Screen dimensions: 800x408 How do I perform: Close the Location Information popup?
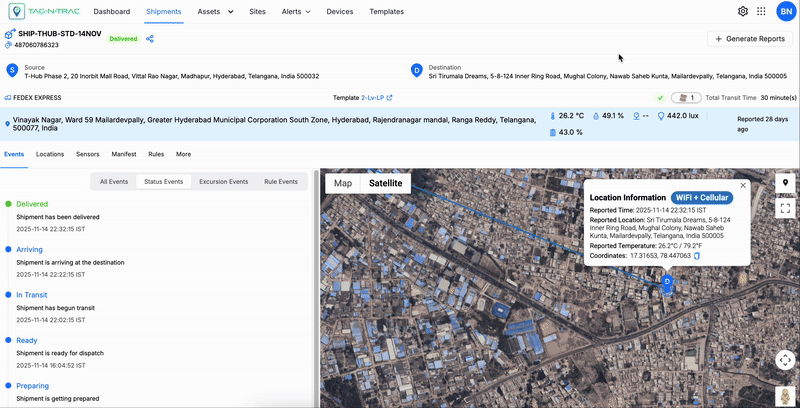point(743,185)
